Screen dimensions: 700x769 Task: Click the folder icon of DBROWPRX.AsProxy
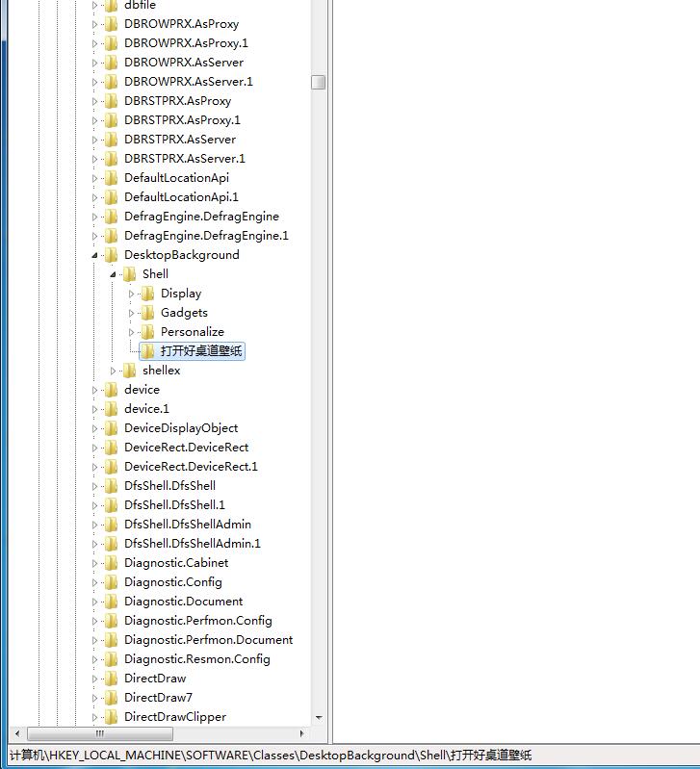[x=112, y=24]
